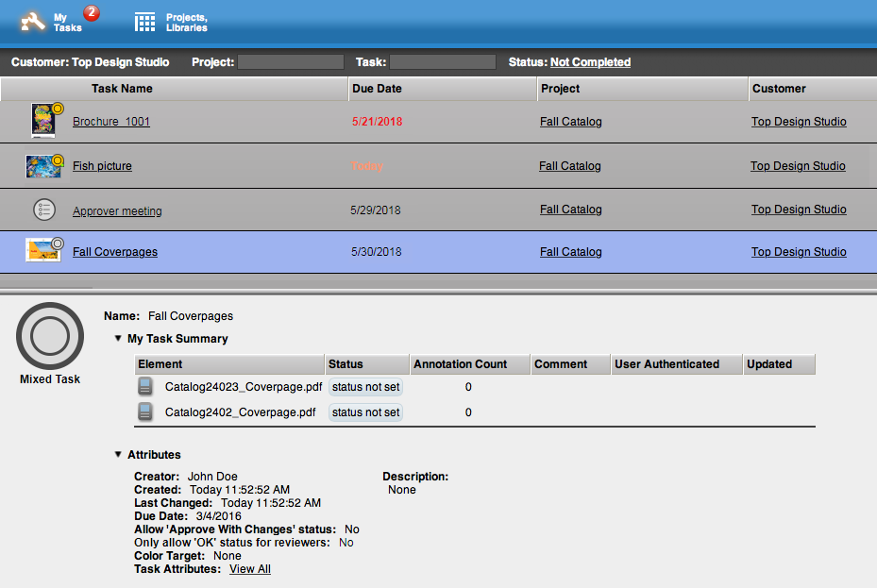The height and width of the screenshot is (588, 877).
Task: Click the large Mixed Task circle icon
Action: coord(50,336)
